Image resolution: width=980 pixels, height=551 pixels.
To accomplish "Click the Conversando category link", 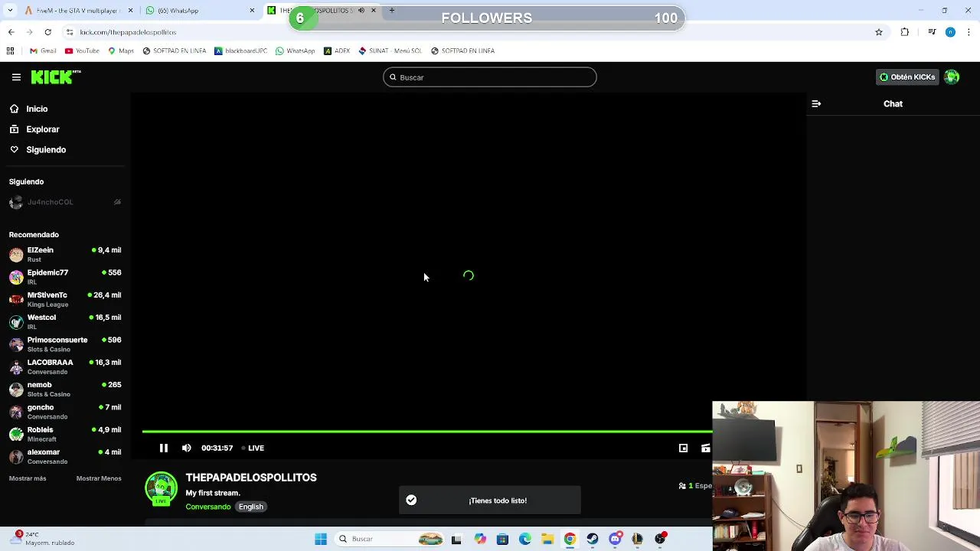I will tap(207, 507).
